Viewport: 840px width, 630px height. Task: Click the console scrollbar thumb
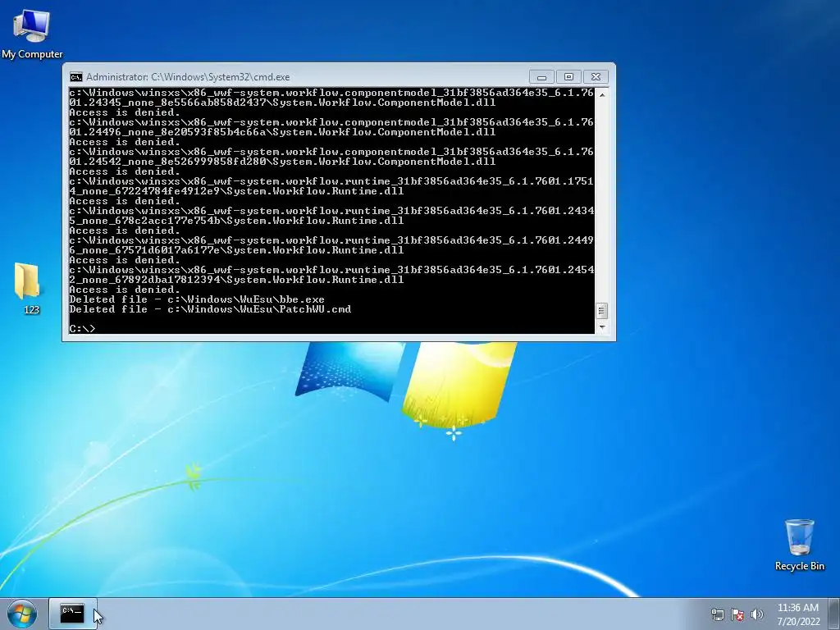point(602,311)
